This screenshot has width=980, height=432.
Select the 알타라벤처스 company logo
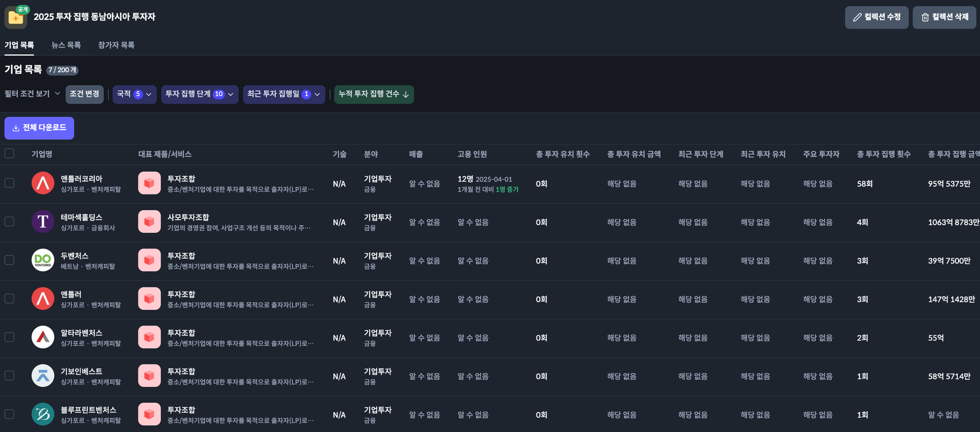(43, 338)
